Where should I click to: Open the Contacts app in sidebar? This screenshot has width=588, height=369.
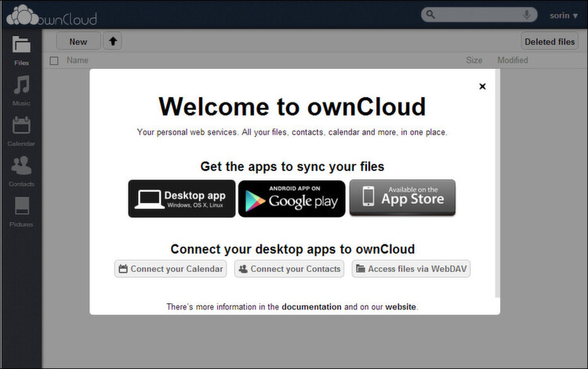pyautogui.click(x=21, y=171)
